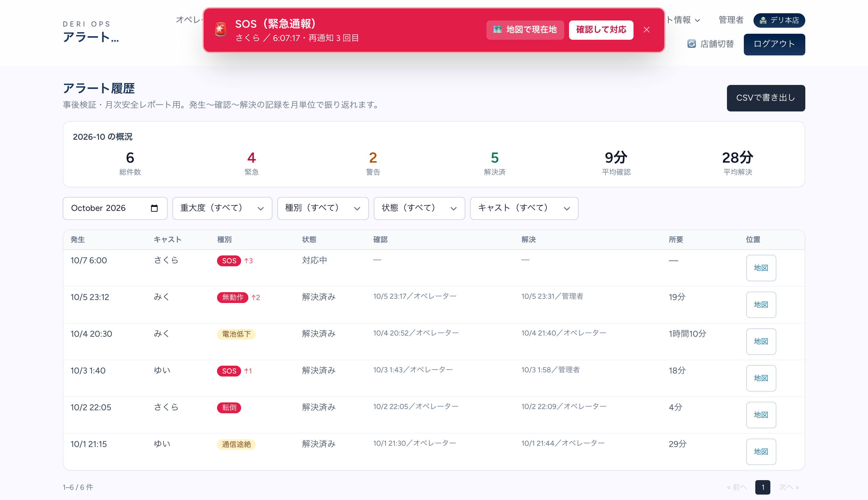The height and width of the screenshot is (500, 868).
Task: Open 地図 for the 10/2 22:05 alert
Action: click(x=761, y=415)
